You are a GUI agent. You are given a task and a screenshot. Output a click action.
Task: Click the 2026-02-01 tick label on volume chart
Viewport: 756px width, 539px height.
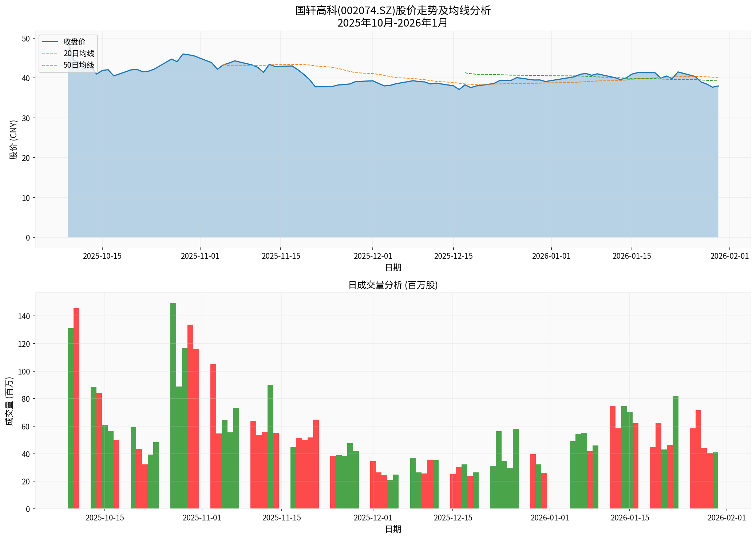[x=727, y=518]
